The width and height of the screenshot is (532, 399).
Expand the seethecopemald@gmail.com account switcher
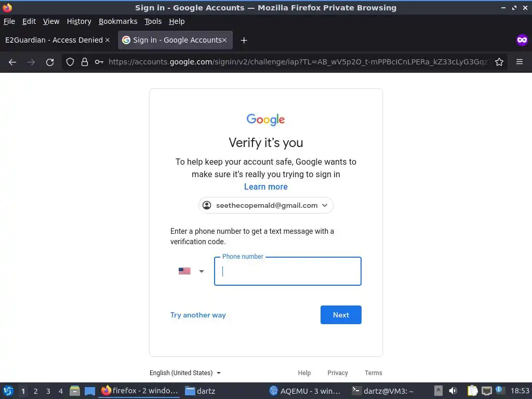coord(265,205)
